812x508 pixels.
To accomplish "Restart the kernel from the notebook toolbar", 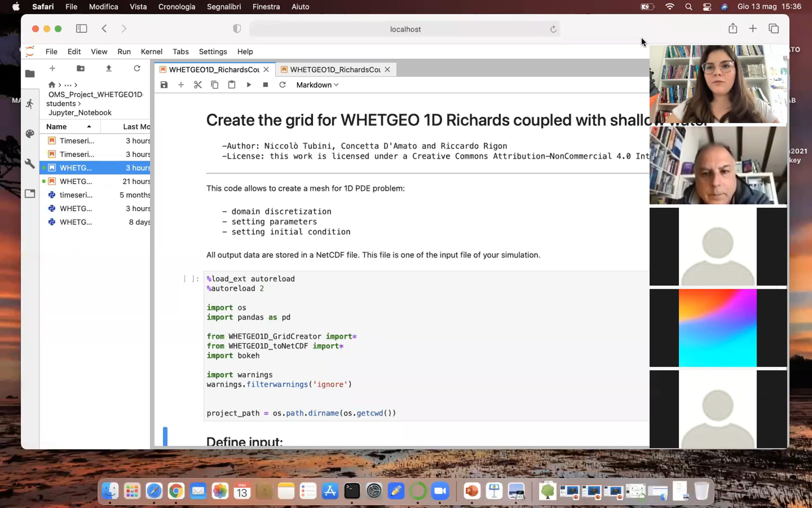I will click(x=283, y=85).
